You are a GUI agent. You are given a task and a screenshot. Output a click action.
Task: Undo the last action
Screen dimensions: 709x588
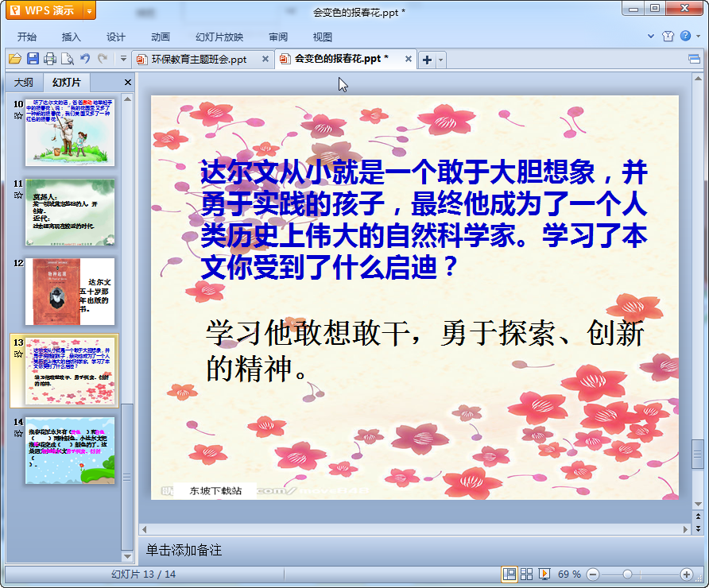coord(85,58)
